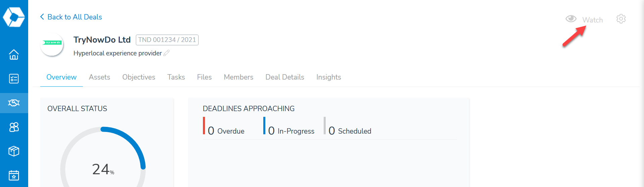
Task: Open the starred calendar sidebar icon
Action: click(14, 175)
